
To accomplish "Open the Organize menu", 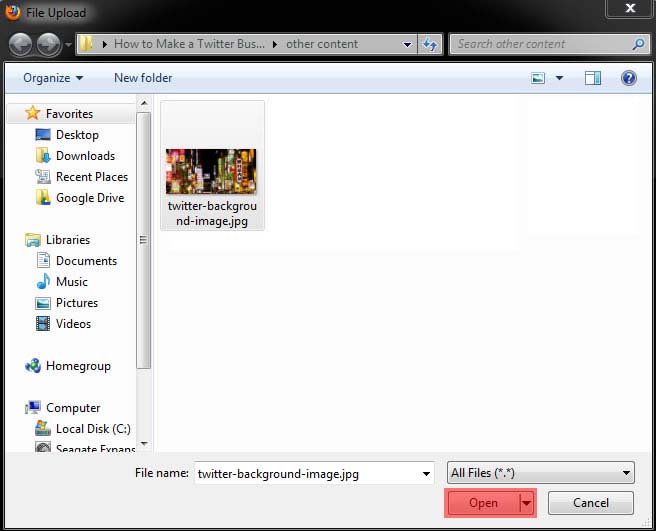I will click(x=54, y=78).
